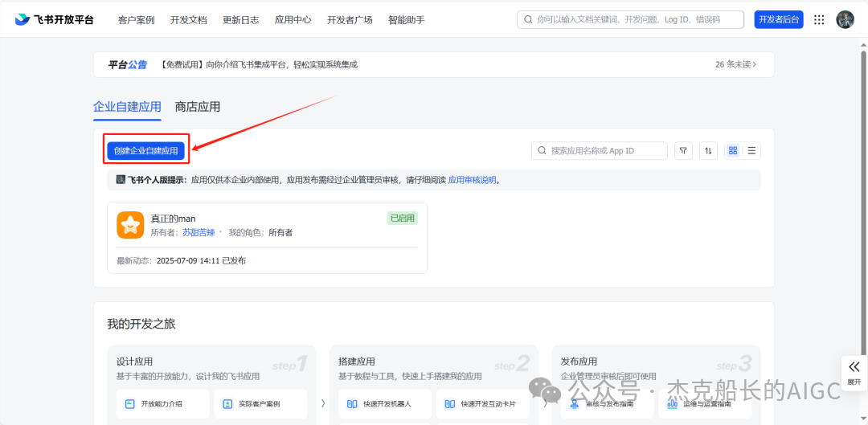Focus the 搜索应用名称或 App ID field
This screenshot has width=868, height=425.
(x=600, y=150)
